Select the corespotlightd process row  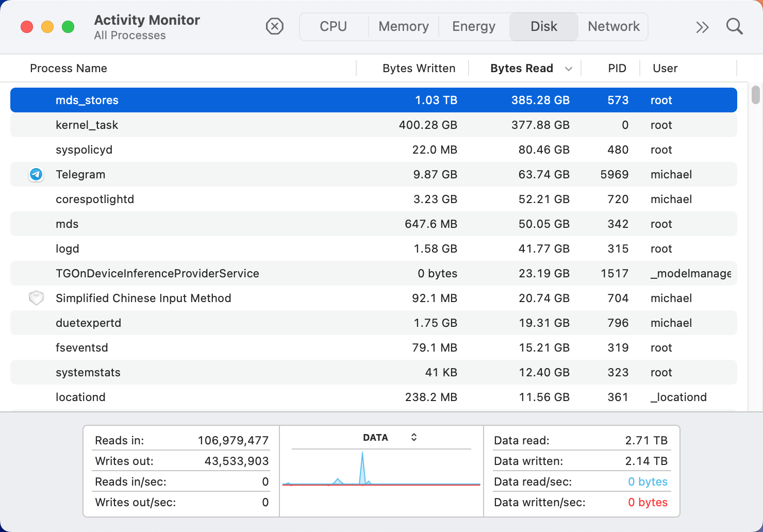374,199
